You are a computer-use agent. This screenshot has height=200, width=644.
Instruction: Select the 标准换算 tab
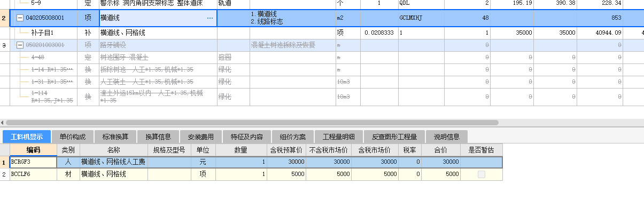click(x=116, y=137)
